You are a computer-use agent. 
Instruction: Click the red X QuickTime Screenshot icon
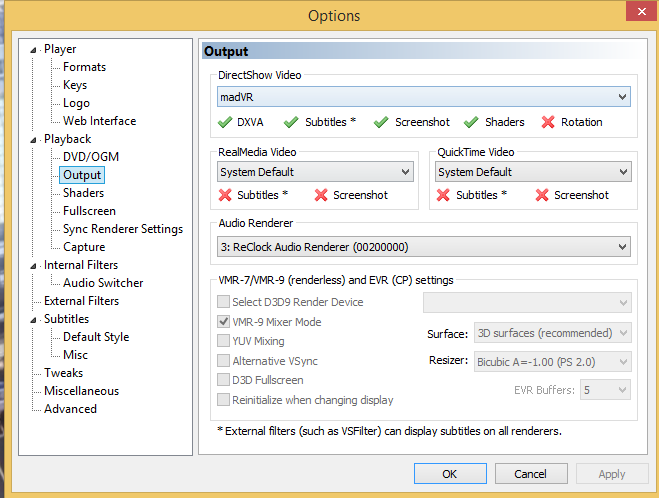click(542, 195)
